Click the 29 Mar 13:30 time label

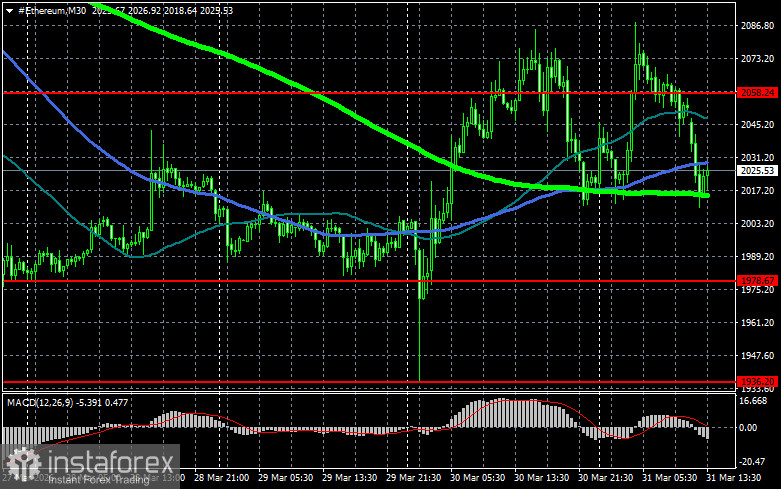349,478
